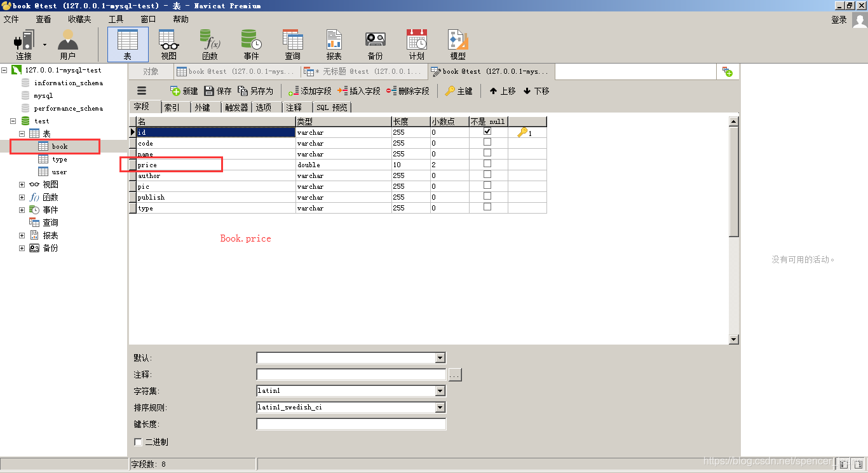Open the Function (函数) toolbar icon
Image resolution: width=868 pixels, height=473 pixels.
coord(210,44)
